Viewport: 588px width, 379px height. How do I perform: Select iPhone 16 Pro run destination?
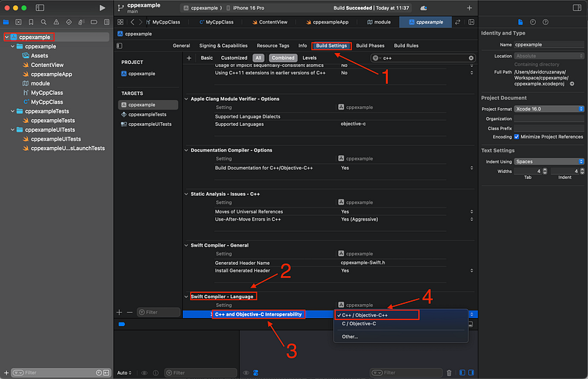tap(245, 8)
